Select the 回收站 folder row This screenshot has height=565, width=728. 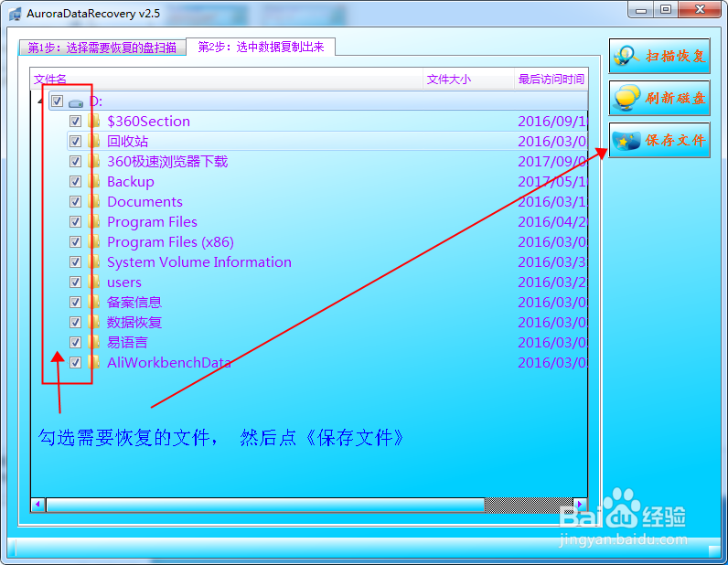pyautogui.click(x=327, y=141)
